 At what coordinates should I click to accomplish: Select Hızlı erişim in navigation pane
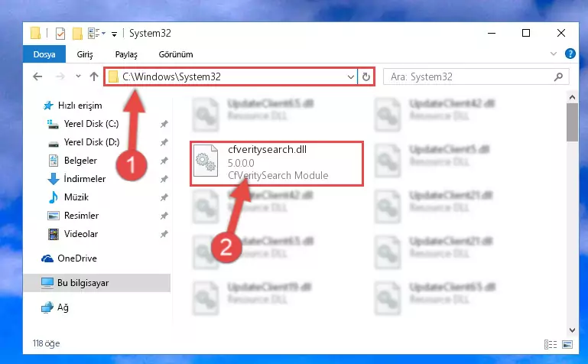click(x=73, y=106)
